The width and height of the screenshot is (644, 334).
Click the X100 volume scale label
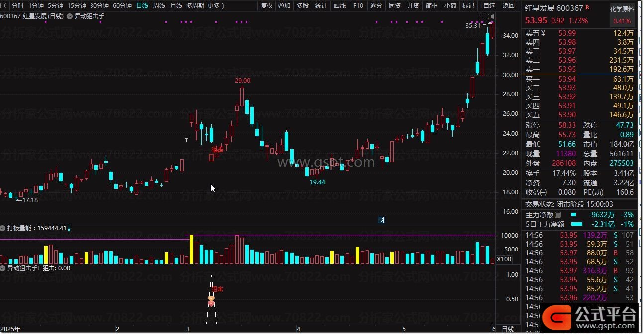504,259
